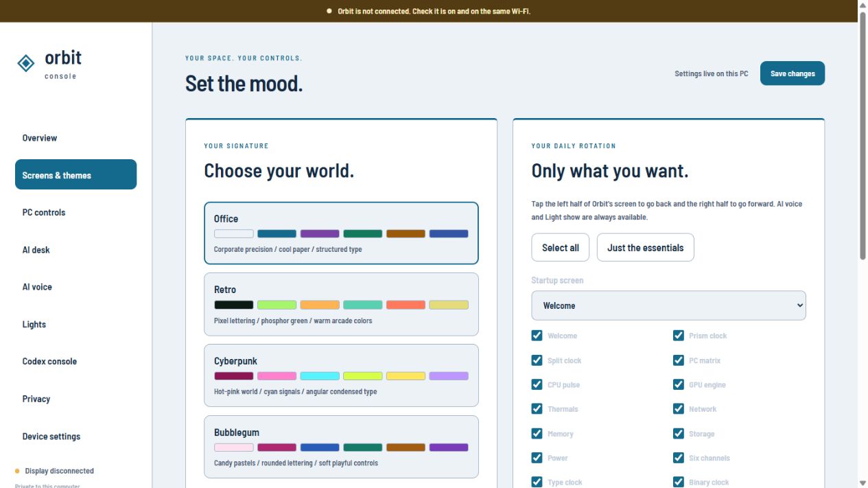The height and width of the screenshot is (488, 868).
Task: Disable the CPU pulse checkbox
Action: point(537,384)
